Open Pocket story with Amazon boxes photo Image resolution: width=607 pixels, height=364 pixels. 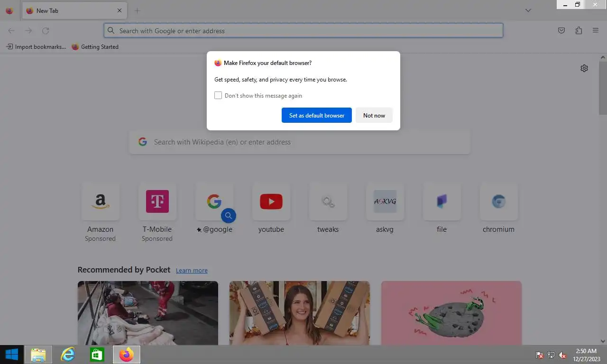click(x=300, y=313)
